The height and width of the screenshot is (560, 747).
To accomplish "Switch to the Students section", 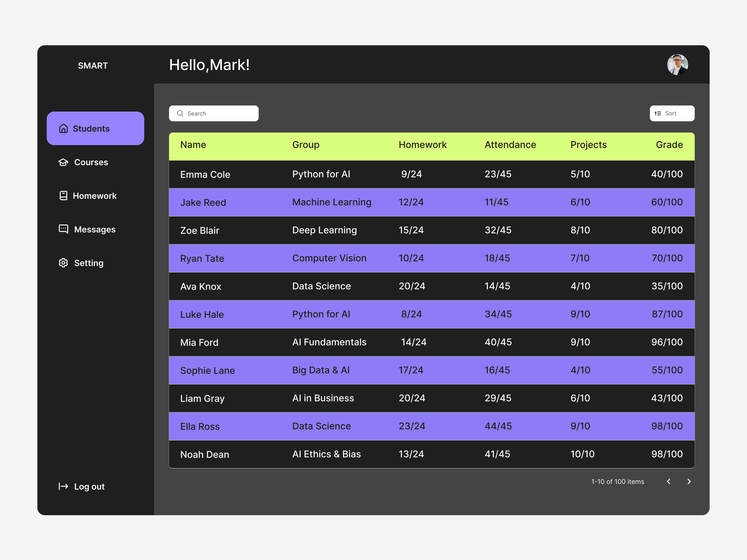I will pyautogui.click(x=91, y=128).
